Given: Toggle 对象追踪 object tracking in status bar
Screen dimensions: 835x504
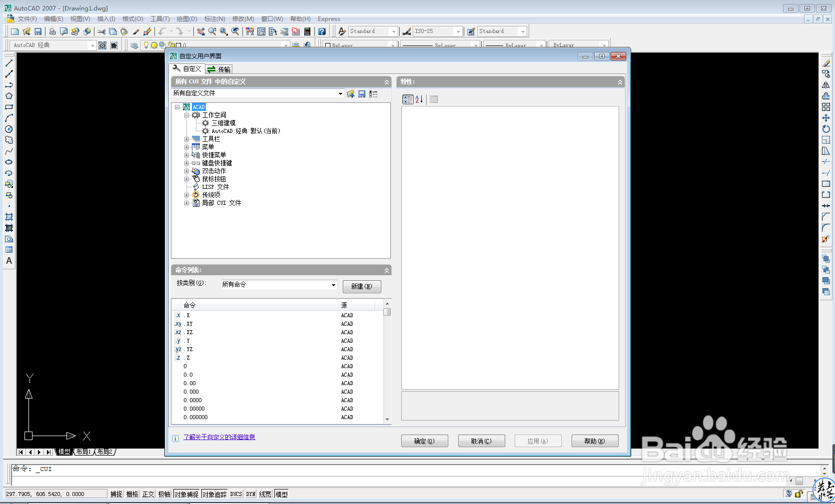Looking at the screenshot, I should (x=214, y=494).
